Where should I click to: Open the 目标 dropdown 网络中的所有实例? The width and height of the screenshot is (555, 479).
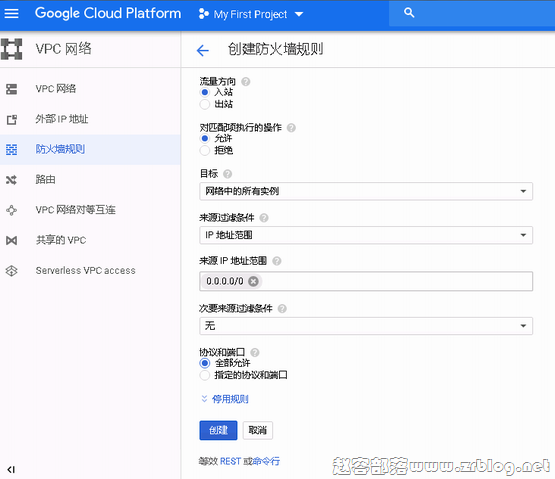coord(366,191)
